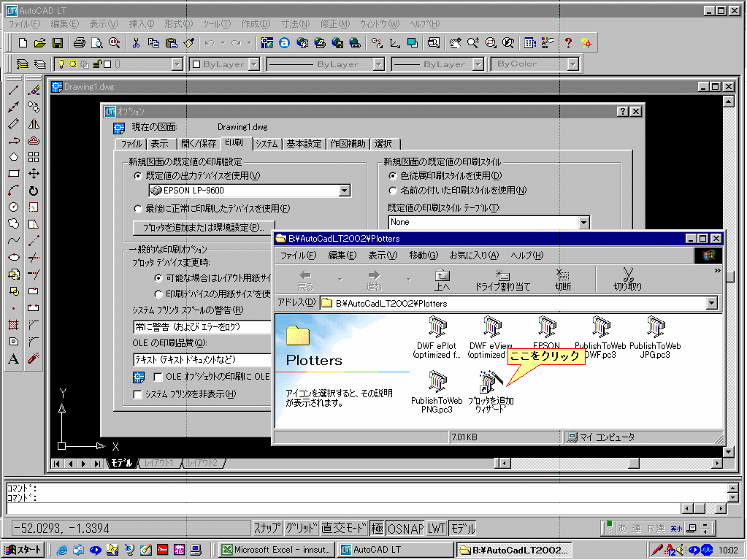This screenshot has width=747, height=560.
Task: Select the DWF ePlot plotter file icon
Action: [x=437, y=327]
